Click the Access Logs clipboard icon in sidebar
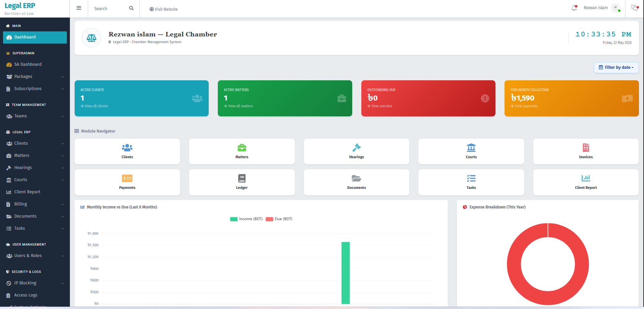Screen dimensions: 644x309 pos(8,295)
